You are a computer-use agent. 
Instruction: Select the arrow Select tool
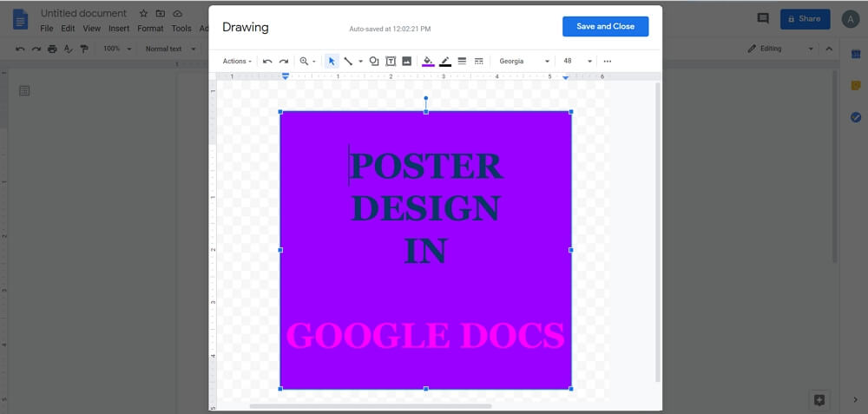tap(332, 62)
